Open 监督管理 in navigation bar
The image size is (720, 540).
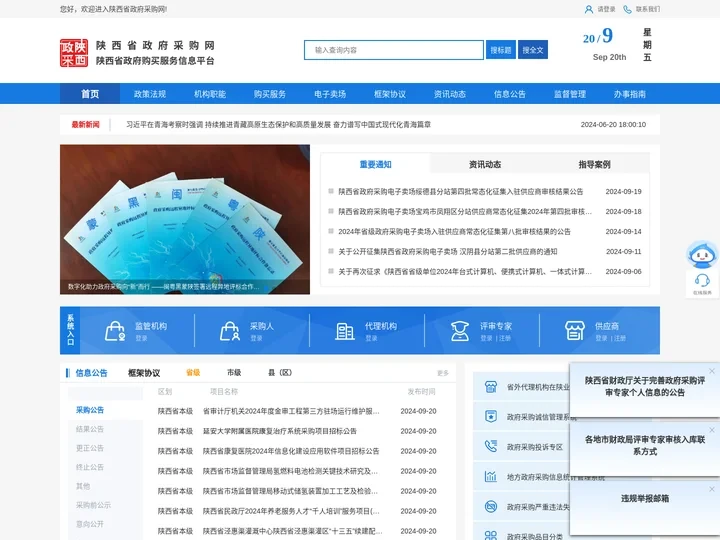pos(570,94)
